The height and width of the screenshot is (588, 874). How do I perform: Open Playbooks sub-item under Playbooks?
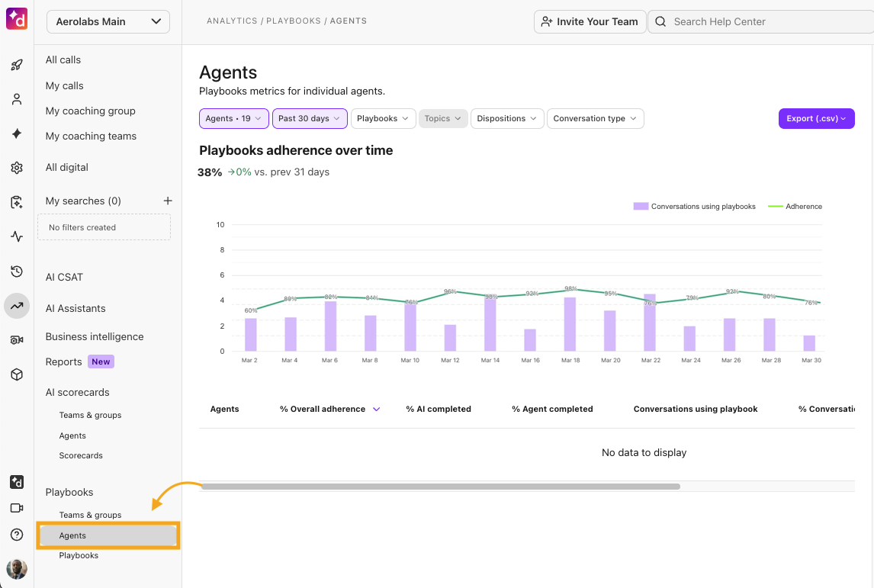click(x=79, y=555)
